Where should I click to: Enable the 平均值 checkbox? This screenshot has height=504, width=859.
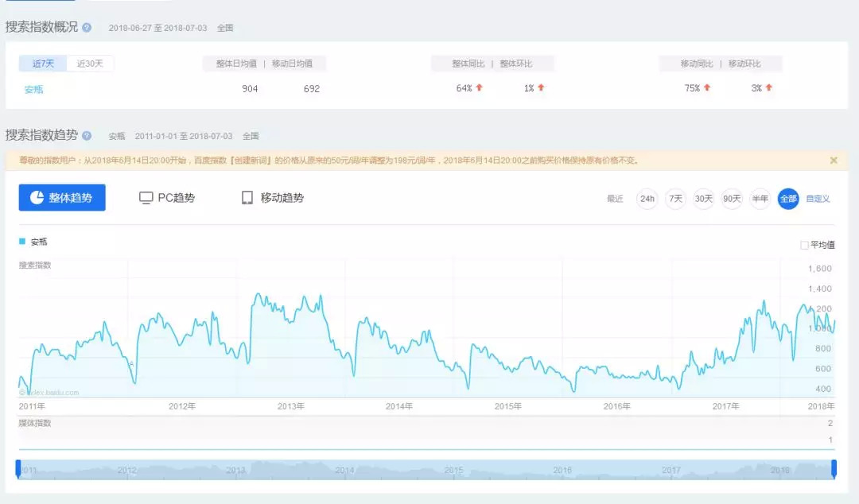(x=804, y=245)
